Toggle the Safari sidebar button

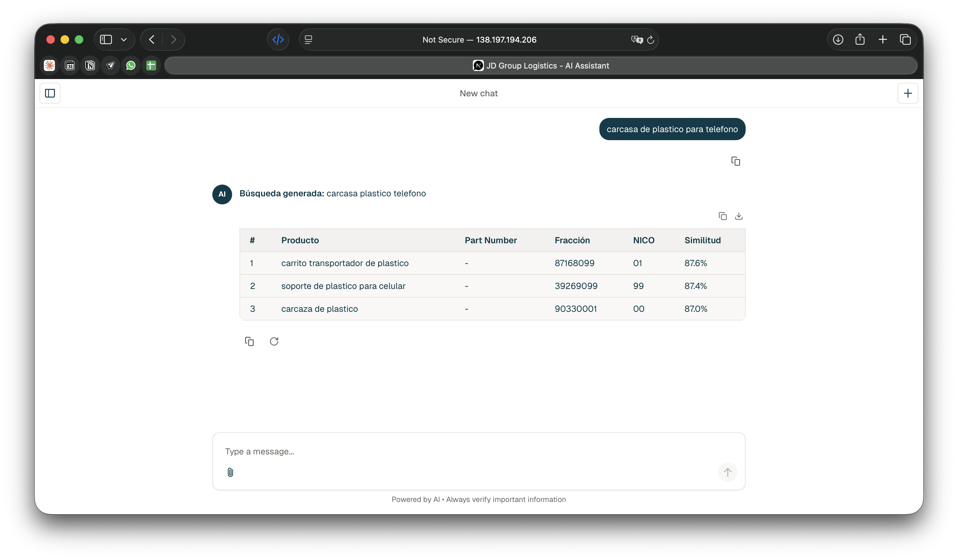106,40
